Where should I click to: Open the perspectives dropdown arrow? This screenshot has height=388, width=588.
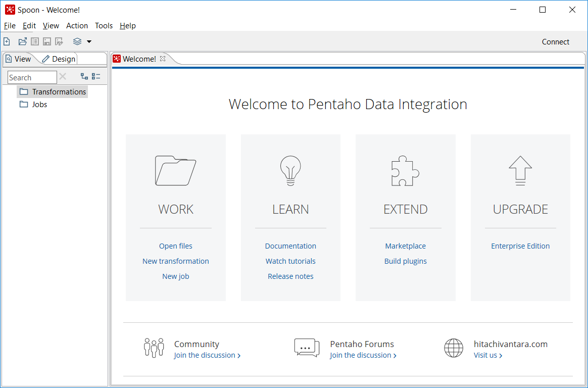coord(89,41)
